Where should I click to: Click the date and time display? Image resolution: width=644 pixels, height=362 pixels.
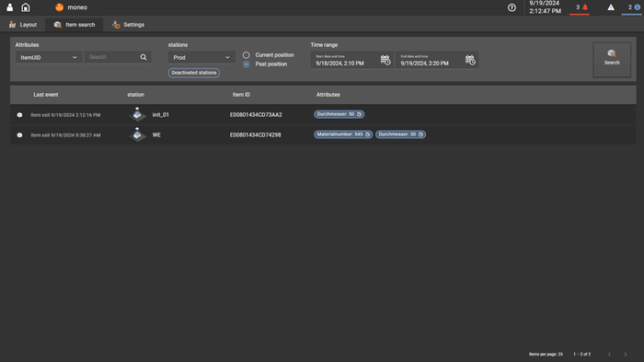pyautogui.click(x=545, y=7)
